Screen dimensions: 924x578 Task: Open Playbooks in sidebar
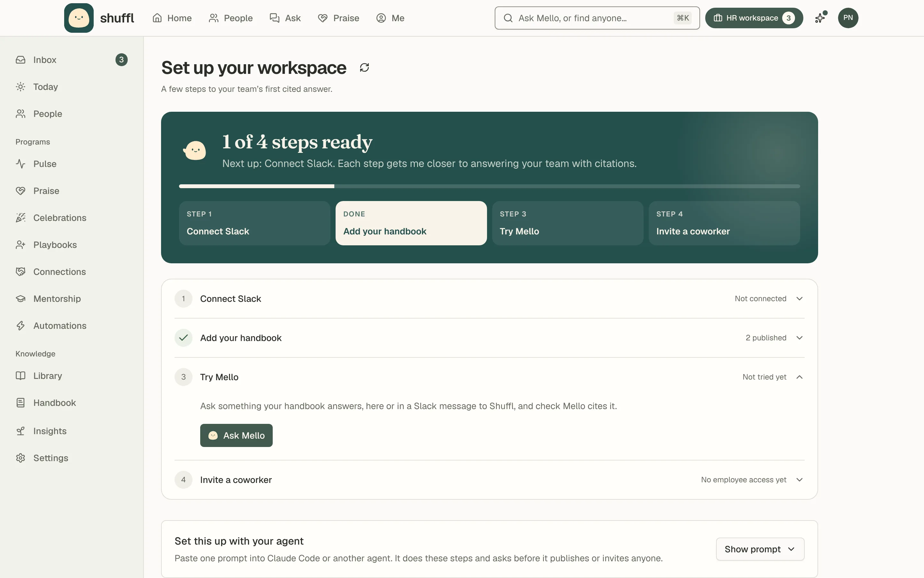click(72, 245)
